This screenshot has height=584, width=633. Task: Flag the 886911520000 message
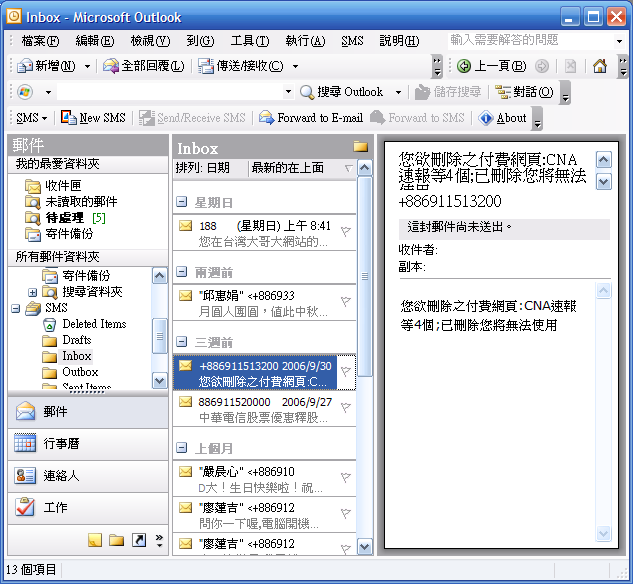pos(346,408)
